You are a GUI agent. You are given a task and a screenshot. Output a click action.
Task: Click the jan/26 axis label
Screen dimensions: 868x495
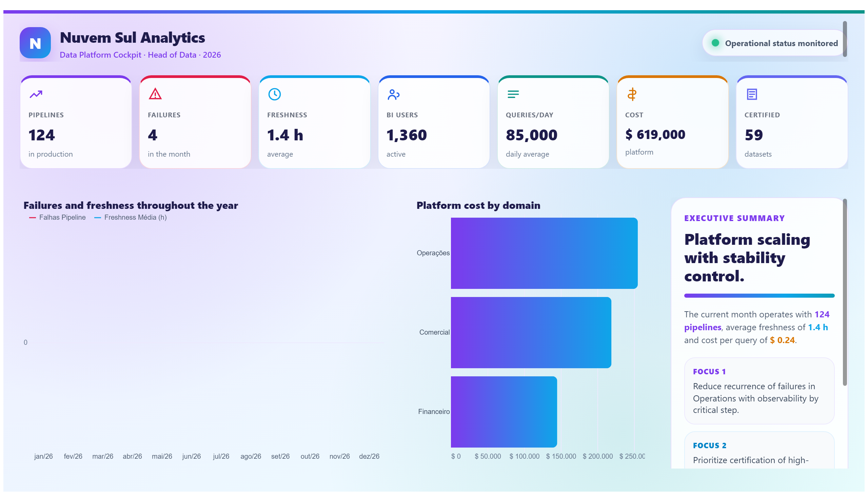click(43, 456)
